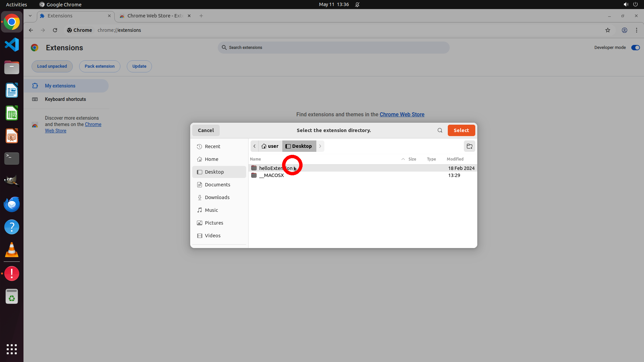Toggle notifications bell in the top bar

point(357,4)
